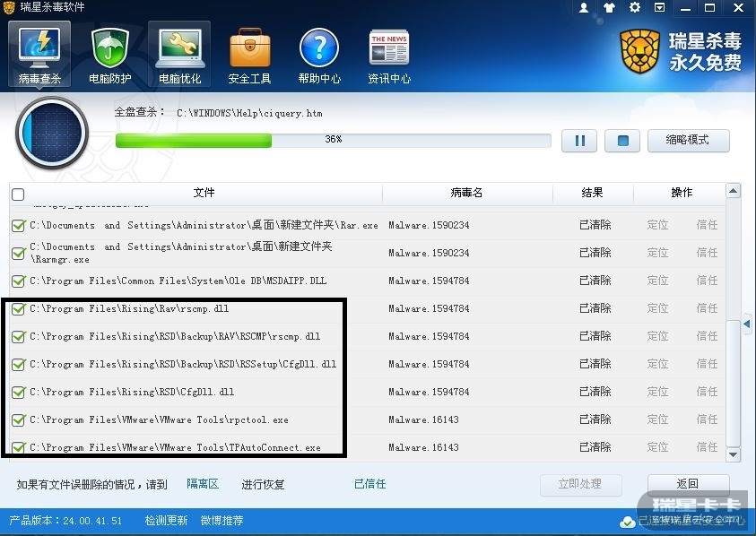
Task: Sort by the 文件 column header
Action: click(204, 193)
